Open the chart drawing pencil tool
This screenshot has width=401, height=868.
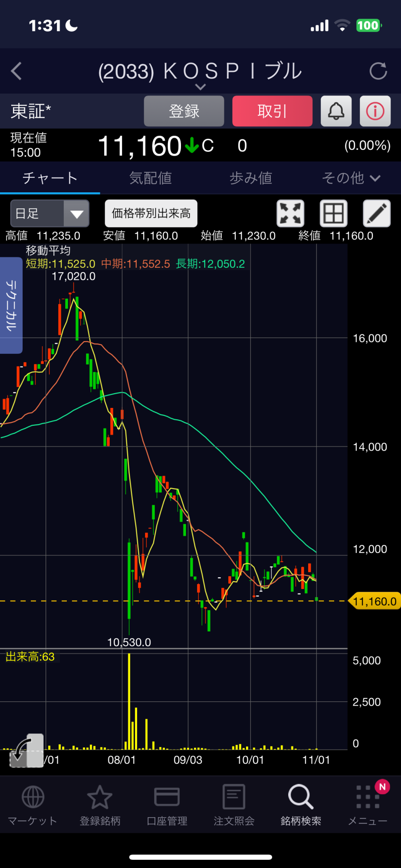376,214
